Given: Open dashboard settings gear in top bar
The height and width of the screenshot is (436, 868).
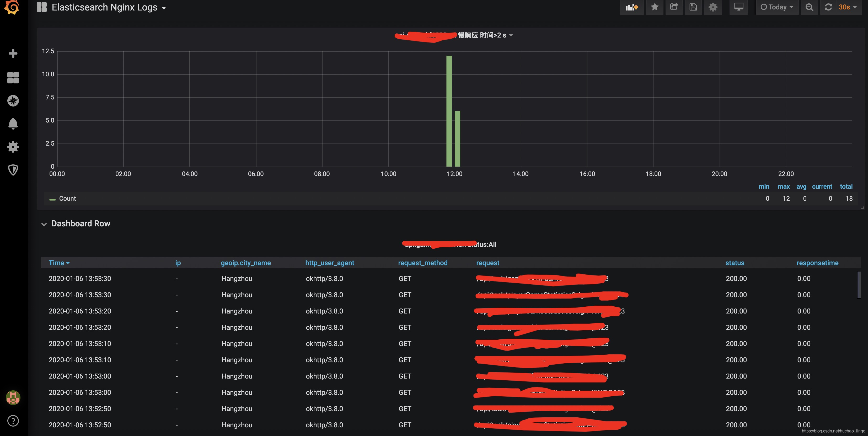Looking at the screenshot, I should (713, 7).
